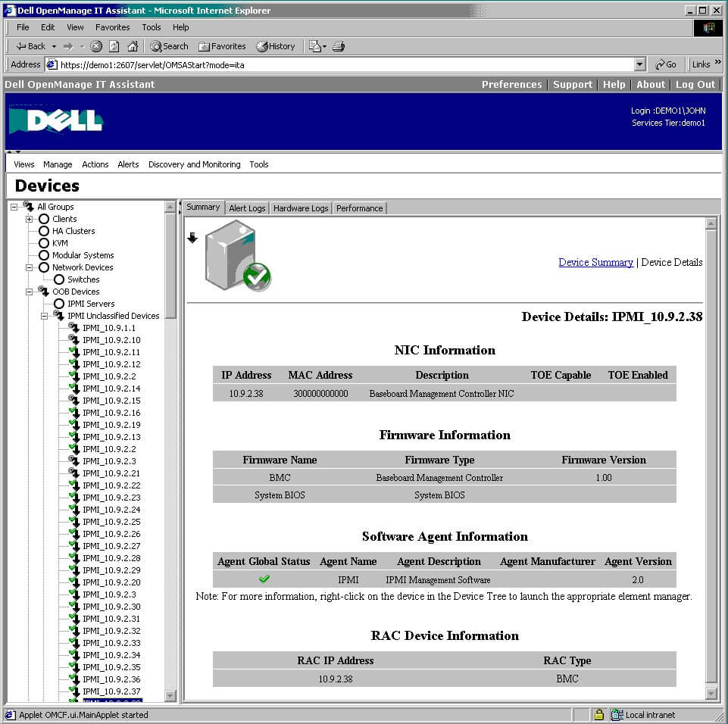Click the green check Agent Global Status icon
The height and width of the screenshot is (724, 728).
click(x=264, y=579)
